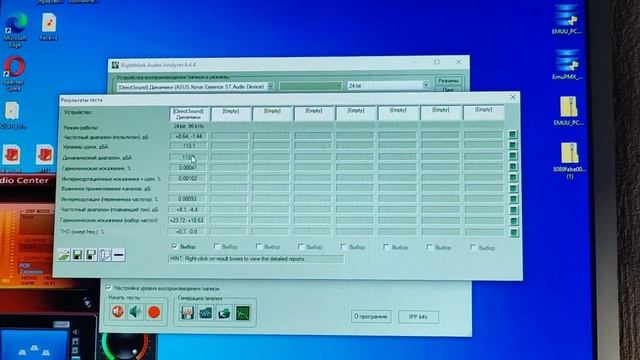Open channel crosstalk graph icon (Взаимное проникновение row)

coord(513,188)
